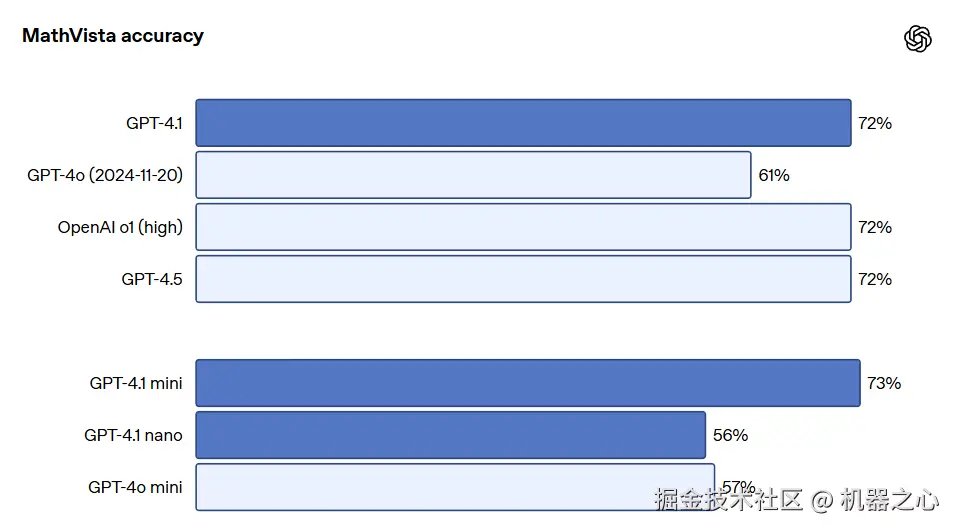Click the GPT-4o mini label
The width and height of the screenshot is (957, 531).
[135, 487]
